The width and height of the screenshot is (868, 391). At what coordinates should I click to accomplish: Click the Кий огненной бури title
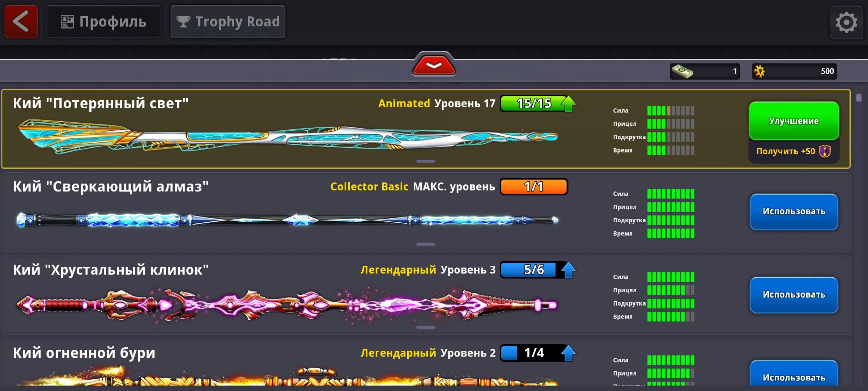tap(84, 353)
